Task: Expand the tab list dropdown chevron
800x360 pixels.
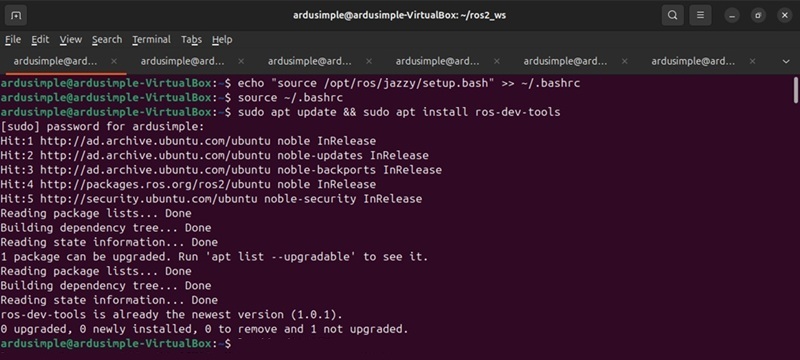Action: pos(786,62)
